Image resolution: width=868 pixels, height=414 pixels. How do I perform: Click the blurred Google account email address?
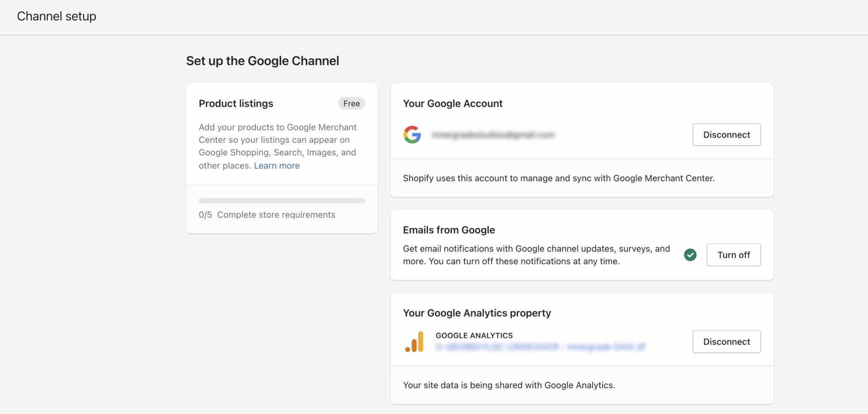pos(493,135)
